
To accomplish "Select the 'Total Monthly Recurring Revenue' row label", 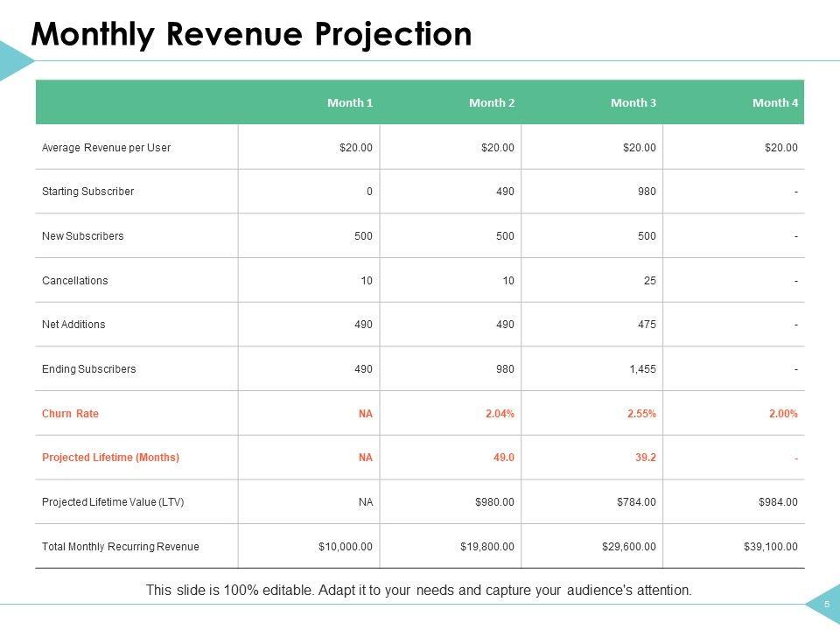I will [121, 546].
